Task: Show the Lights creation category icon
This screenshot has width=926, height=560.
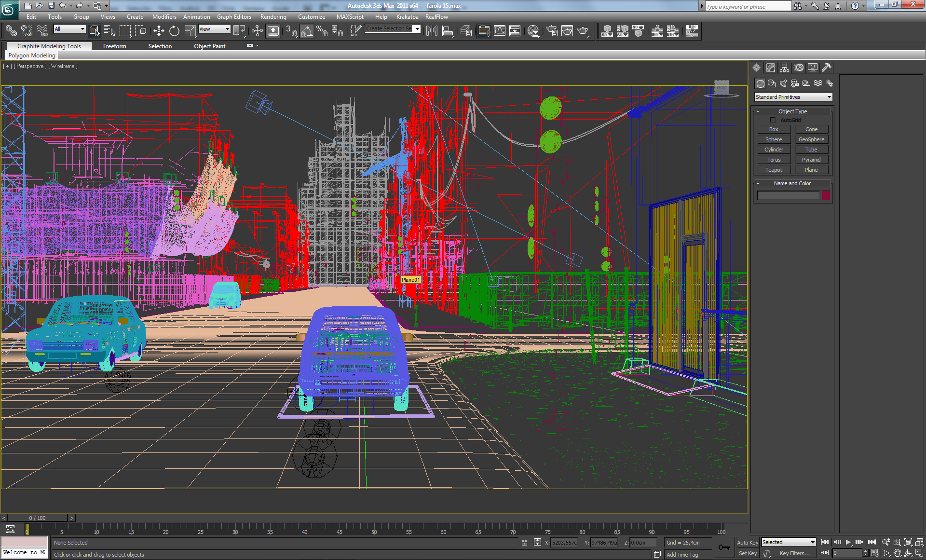Action: click(783, 83)
